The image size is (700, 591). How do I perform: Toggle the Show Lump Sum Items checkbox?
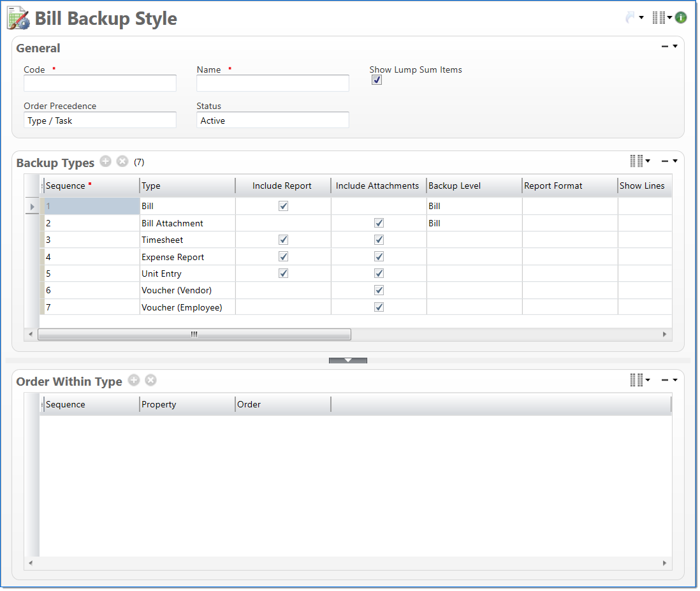[377, 80]
